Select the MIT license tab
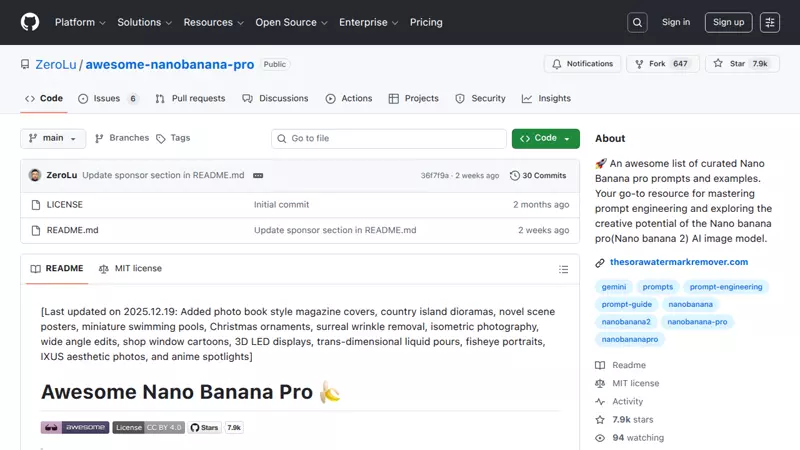The width and height of the screenshot is (800, 450). (x=131, y=268)
